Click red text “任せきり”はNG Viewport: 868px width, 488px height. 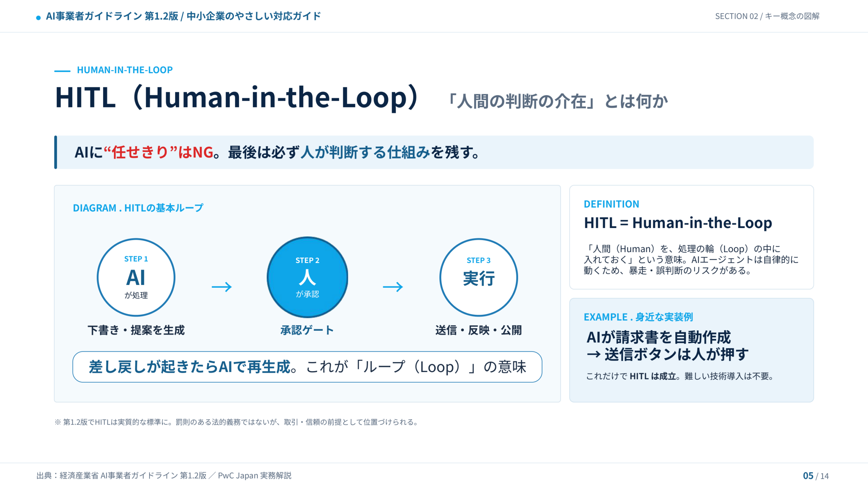pos(158,152)
